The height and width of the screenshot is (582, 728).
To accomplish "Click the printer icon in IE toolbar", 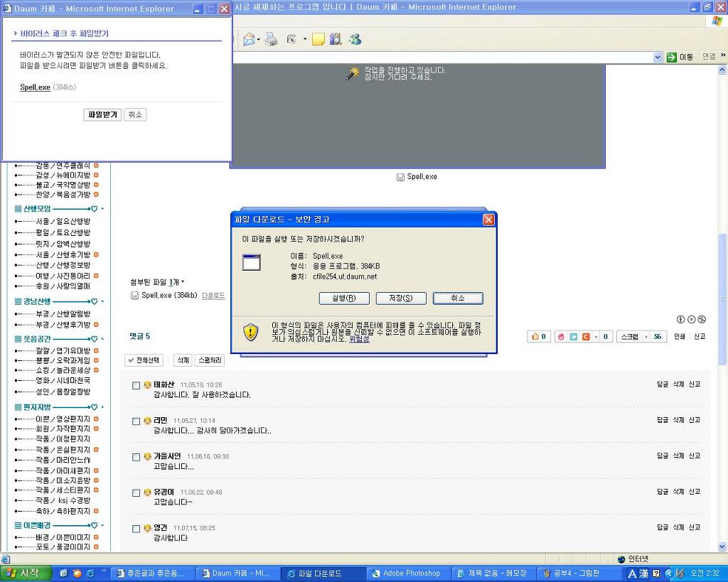I will (x=271, y=40).
